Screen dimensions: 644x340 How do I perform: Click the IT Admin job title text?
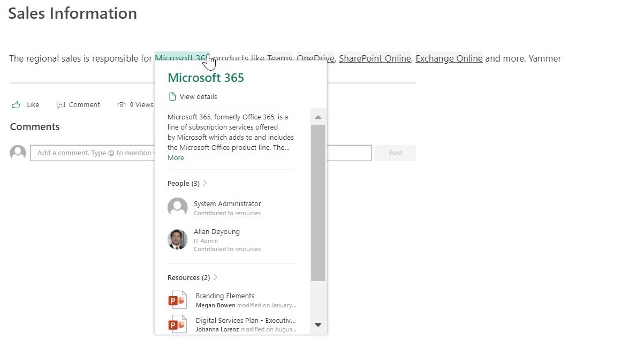coord(206,241)
